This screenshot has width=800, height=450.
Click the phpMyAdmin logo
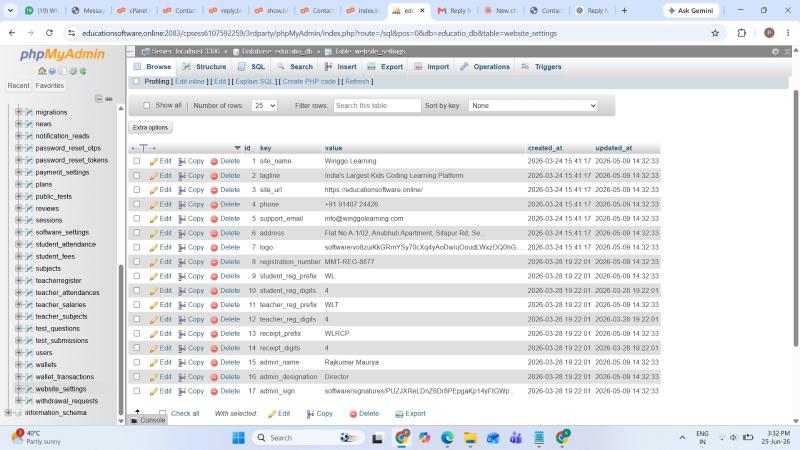click(x=62, y=54)
